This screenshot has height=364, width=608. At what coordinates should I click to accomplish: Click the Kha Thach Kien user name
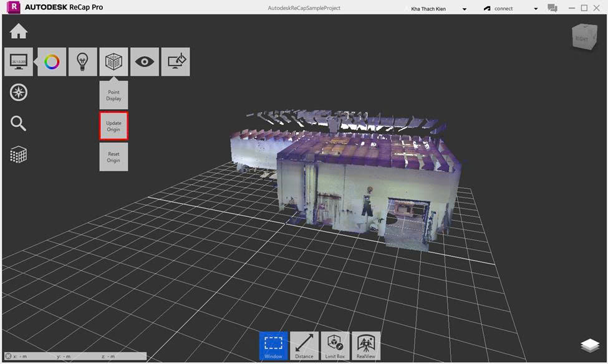click(x=428, y=9)
